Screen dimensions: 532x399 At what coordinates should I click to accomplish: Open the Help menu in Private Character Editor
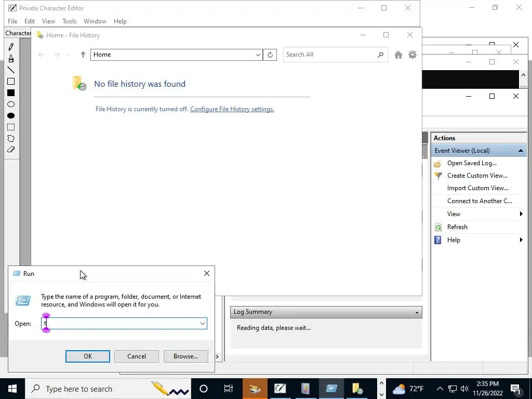[120, 21]
